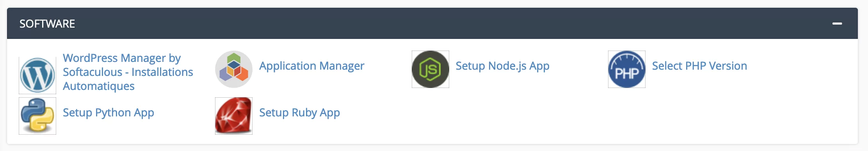Open the Application Manager link
The width and height of the screenshot is (868, 151).
coord(312,66)
